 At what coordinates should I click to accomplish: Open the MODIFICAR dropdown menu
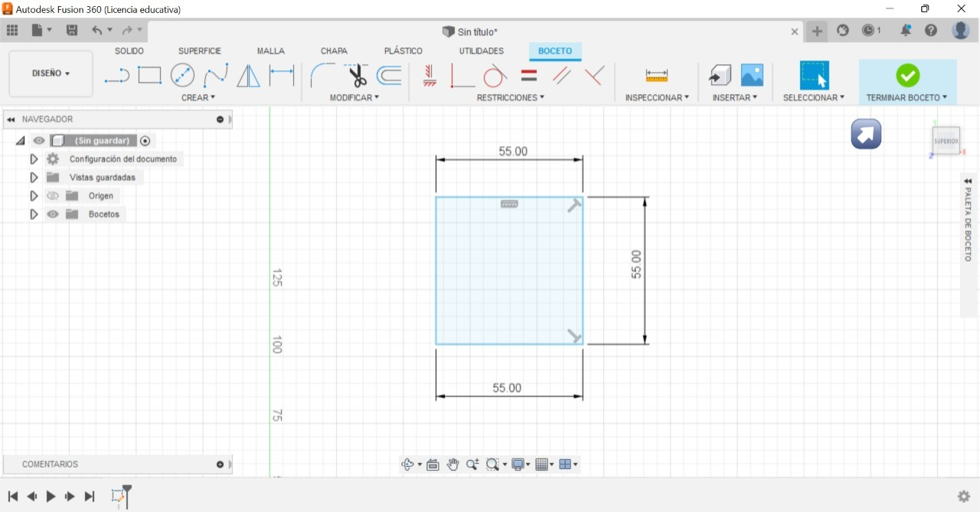pos(354,98)
